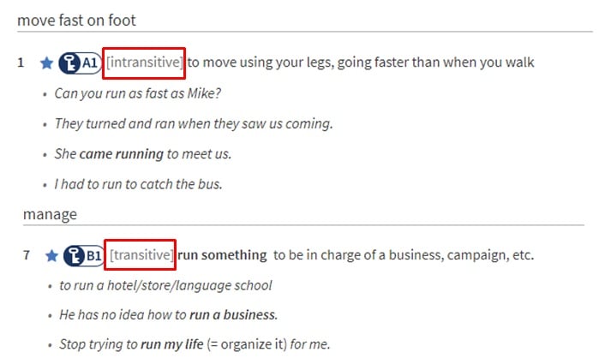The image size is (605, 364).
Task: Click example 'to run a hotel/store/language school'
Action: pos(165,285)
